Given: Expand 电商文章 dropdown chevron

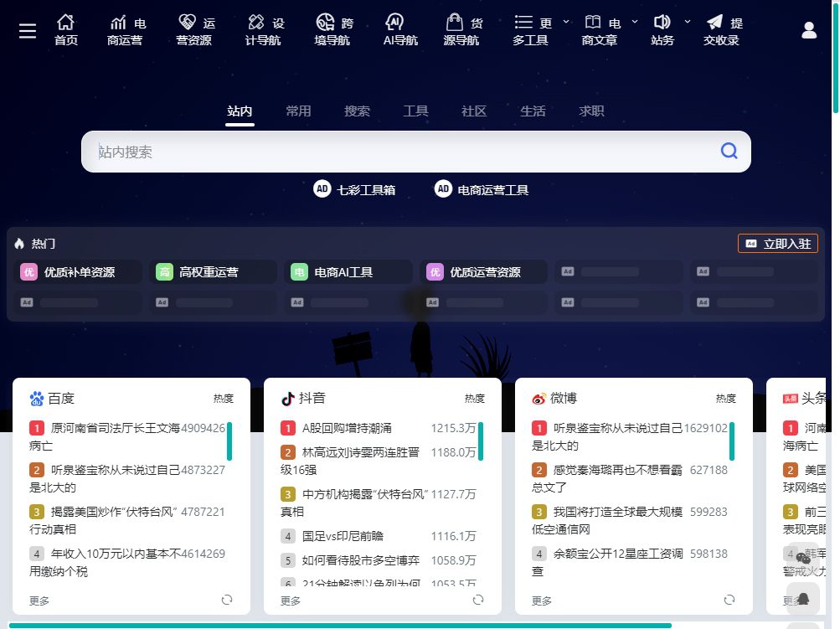Looking at the screenshot, I should point(635,22).
